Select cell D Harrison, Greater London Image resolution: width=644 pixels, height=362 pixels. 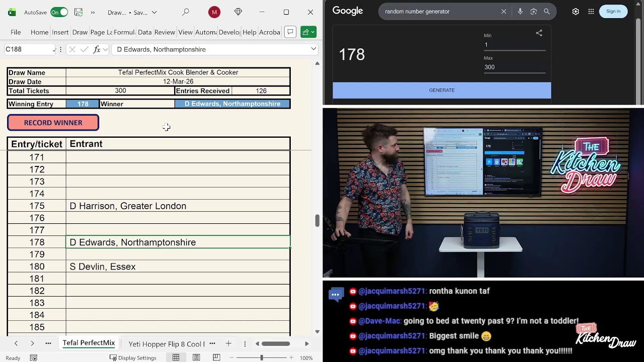(x=178, y=206)
